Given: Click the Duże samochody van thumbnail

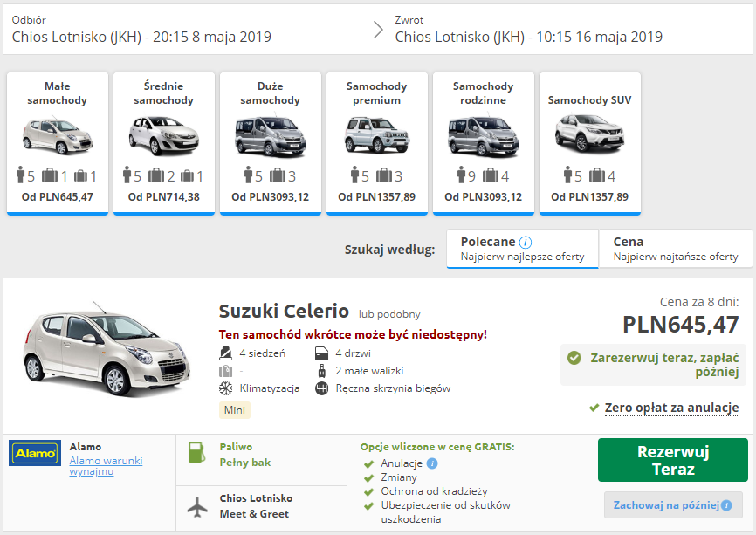Looking at the screenshot, I should coord(271,137).
